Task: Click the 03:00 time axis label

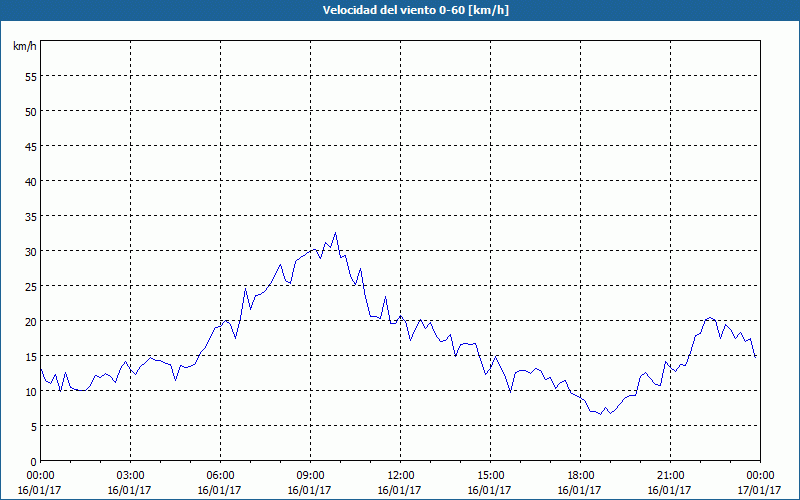Action: pos(130,475)
